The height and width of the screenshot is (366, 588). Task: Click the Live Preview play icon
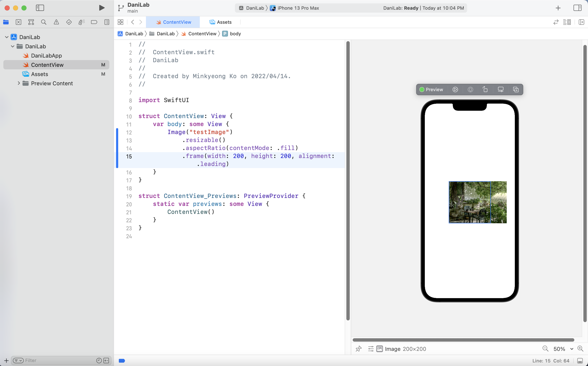[x=455, y=90]
